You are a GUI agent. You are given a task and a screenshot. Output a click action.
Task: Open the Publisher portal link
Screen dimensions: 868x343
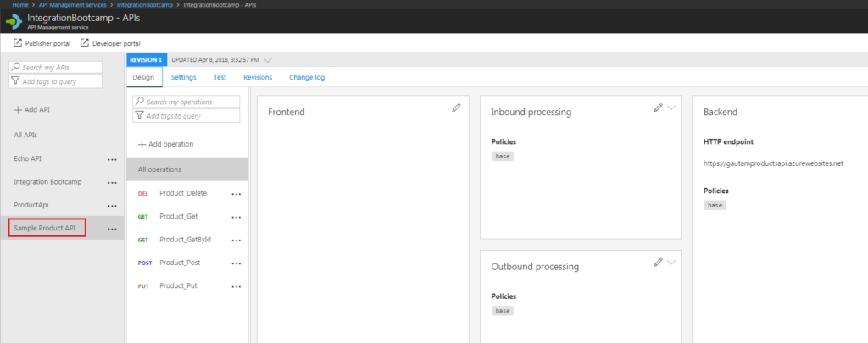tap(47, 43)
